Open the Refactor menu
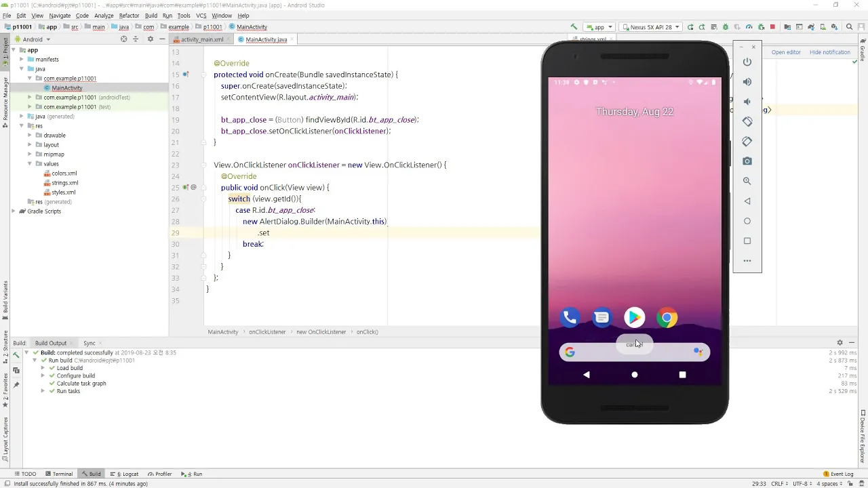The width and height of the screenshot is (868, 488). click(x=129, y=16)
